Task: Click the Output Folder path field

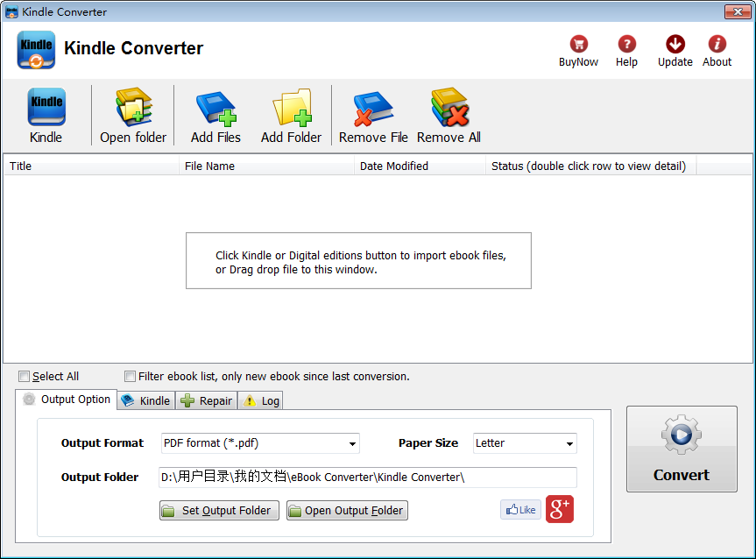Action: pyautogui.click(x=367, y=477)
